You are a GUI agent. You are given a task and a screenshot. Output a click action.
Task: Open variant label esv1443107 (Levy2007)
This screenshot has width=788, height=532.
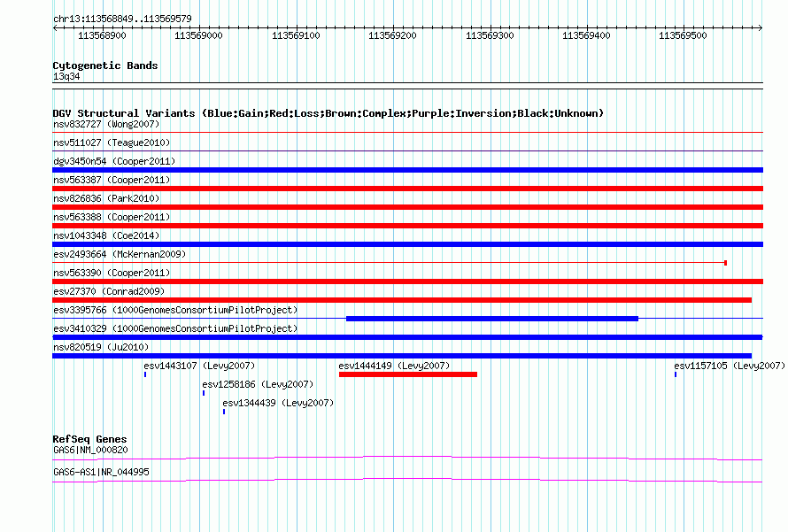coord(199,366)
